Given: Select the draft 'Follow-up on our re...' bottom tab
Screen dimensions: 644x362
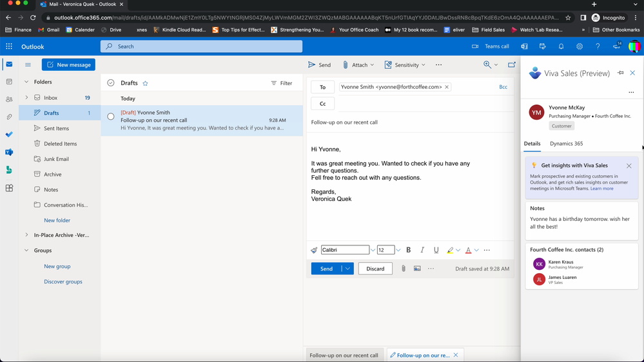Looking at the screenshot, I should coord(424,355).
